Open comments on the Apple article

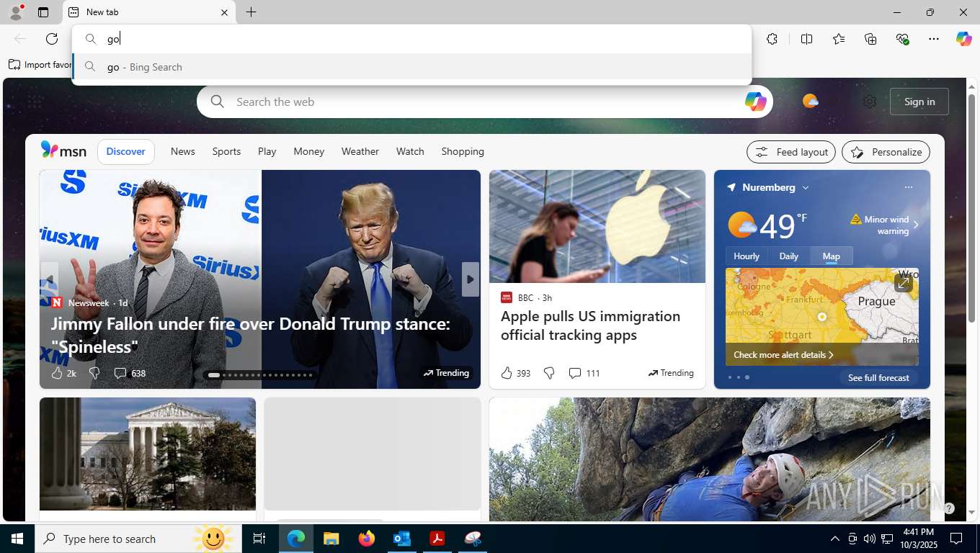coord(584,373)
